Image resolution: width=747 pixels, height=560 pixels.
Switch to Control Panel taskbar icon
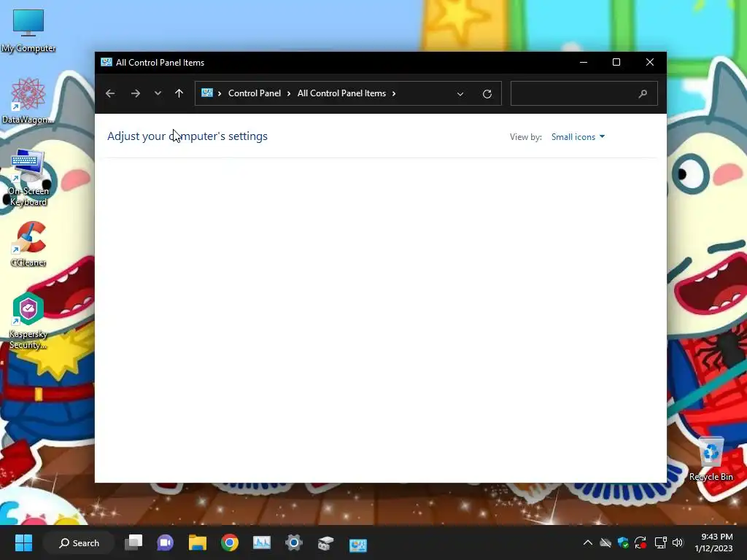(358, 544)
